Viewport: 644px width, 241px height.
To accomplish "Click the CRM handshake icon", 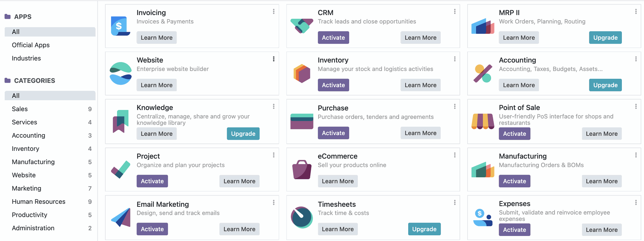I will pos(302,26).
